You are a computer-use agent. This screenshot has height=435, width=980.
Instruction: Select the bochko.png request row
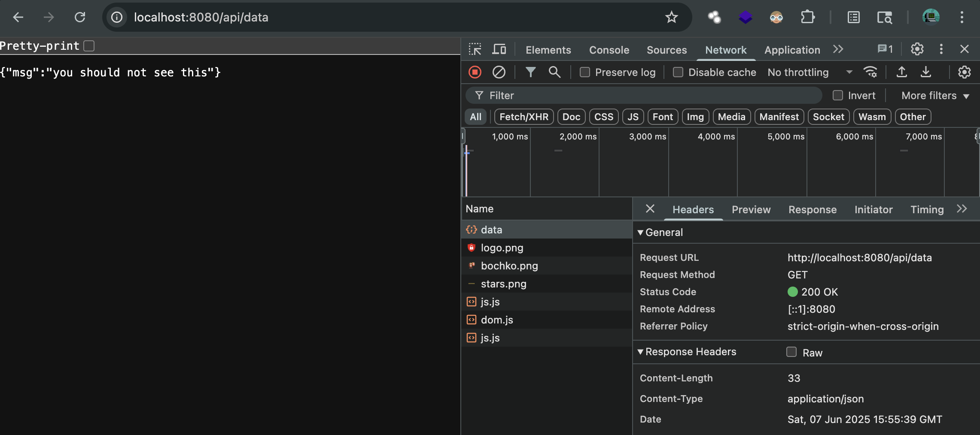click(547, 266)
